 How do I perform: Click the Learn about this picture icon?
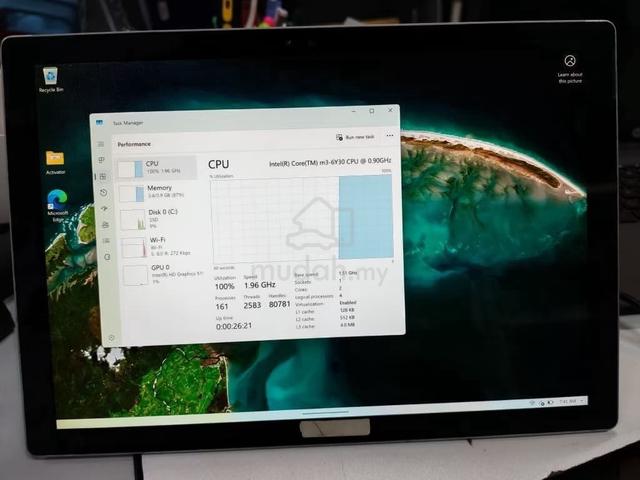point(570,69)
